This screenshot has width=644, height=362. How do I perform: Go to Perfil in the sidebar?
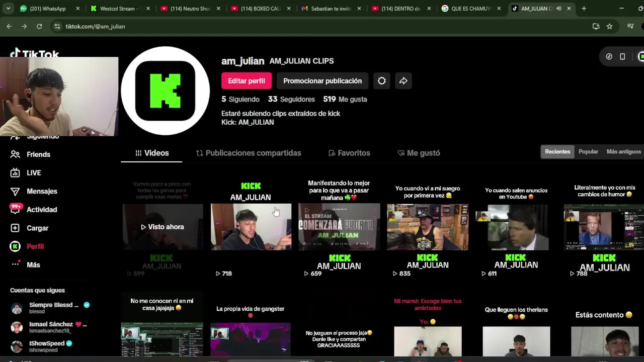35,246
